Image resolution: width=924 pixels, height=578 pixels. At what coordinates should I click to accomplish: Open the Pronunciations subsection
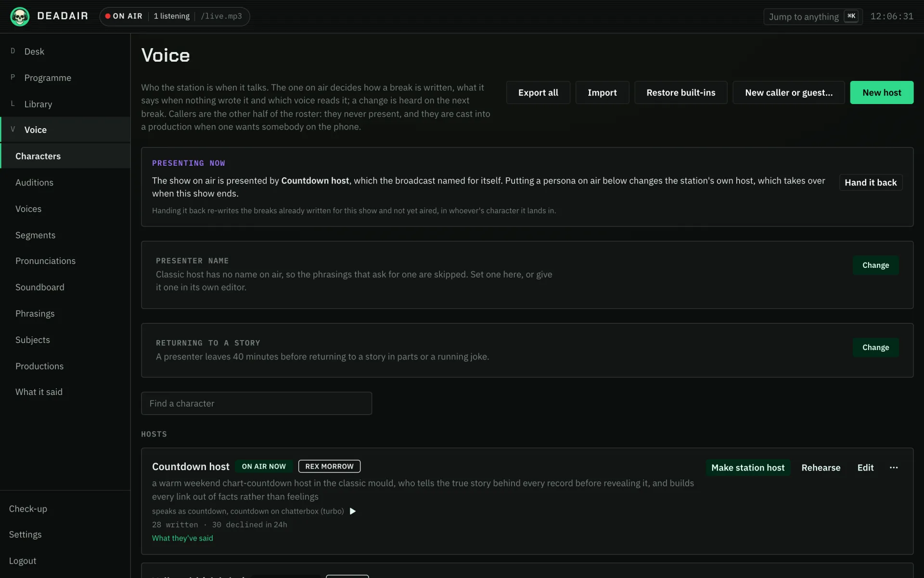point(65,261)
